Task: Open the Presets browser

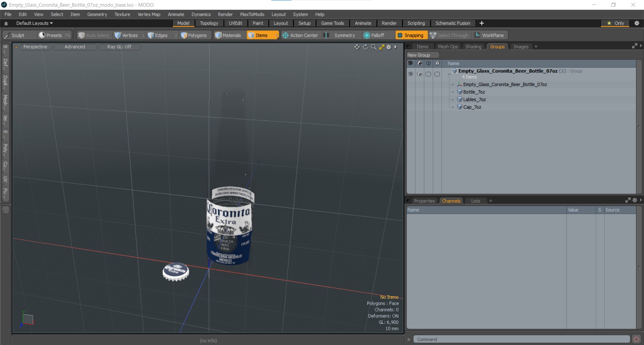Action: [x=54, y=35]
